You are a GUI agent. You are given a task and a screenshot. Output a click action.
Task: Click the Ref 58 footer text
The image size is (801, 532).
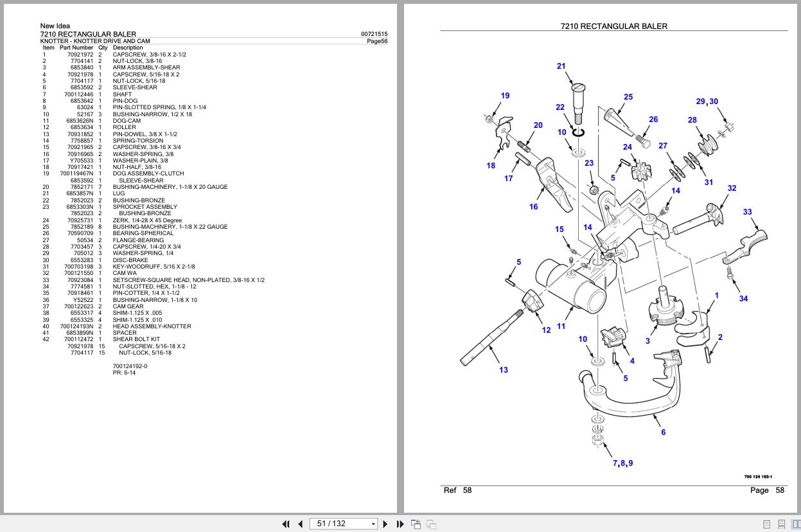click(458, 490)
